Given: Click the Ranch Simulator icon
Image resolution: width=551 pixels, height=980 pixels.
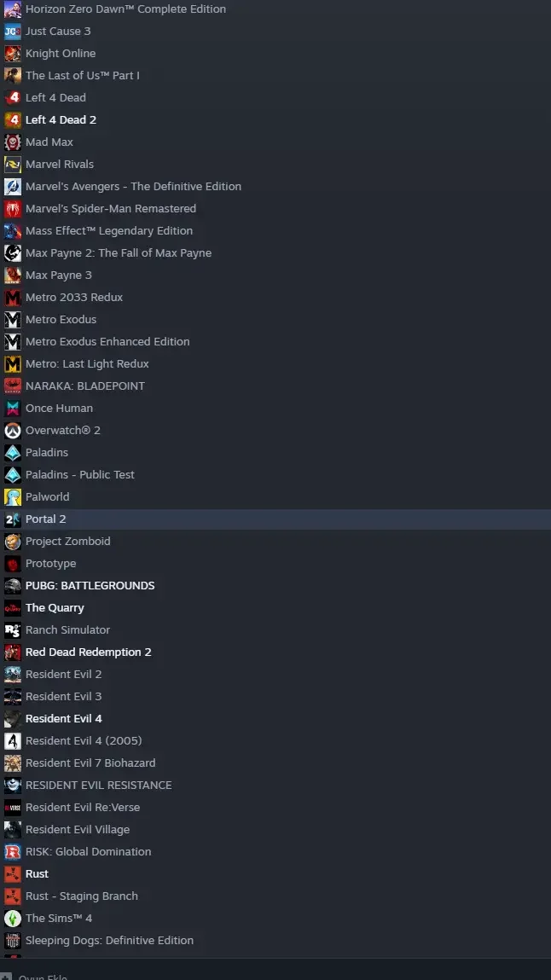Looking at the screenshot, I should (13, 630).
